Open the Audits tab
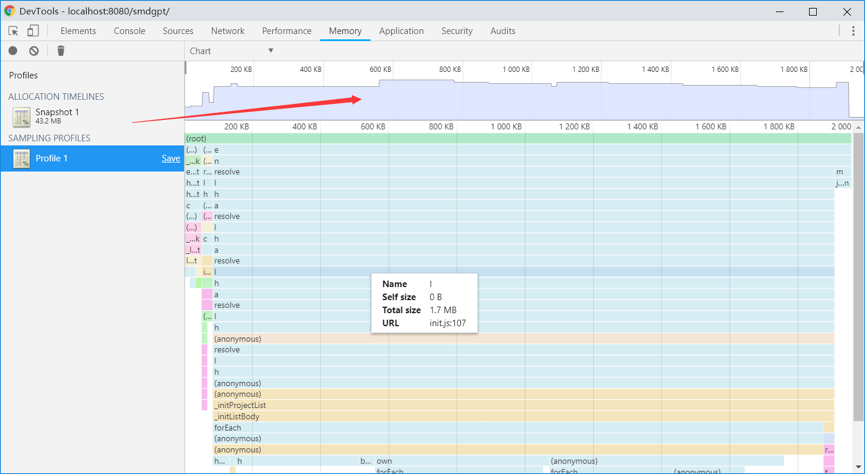 (503, 31)
